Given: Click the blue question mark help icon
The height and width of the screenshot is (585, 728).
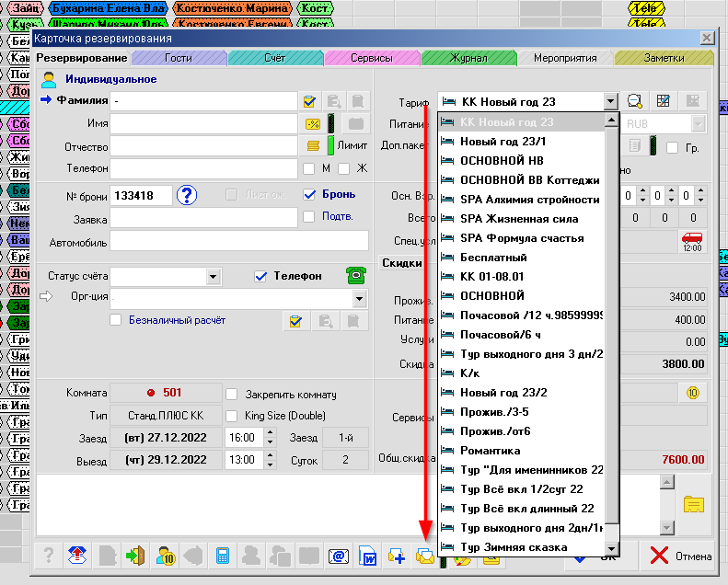Looking at the screenshot, I should tap(188, 195).
